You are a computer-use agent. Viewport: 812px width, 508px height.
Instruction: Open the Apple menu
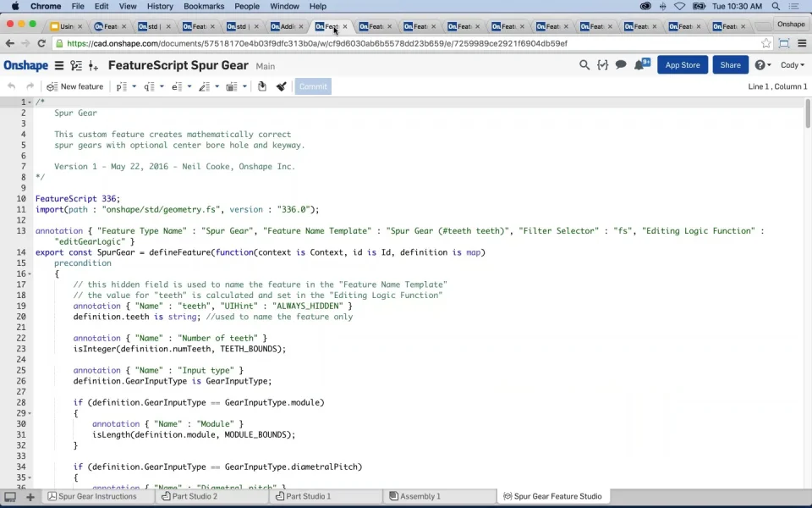pos(15,6)
